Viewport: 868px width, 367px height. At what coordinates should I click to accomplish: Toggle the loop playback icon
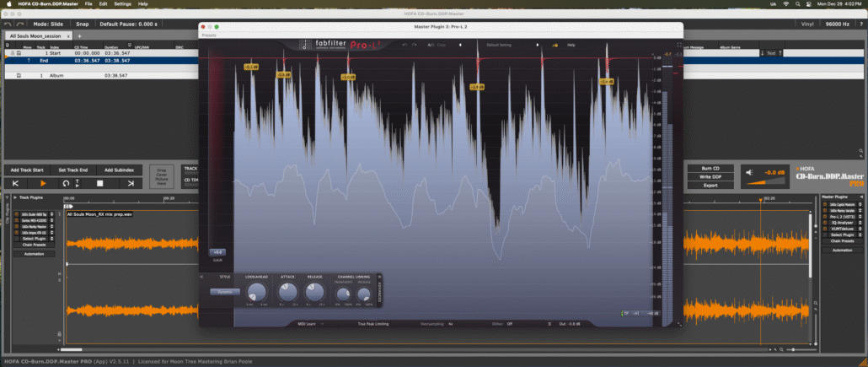[66, 183]
